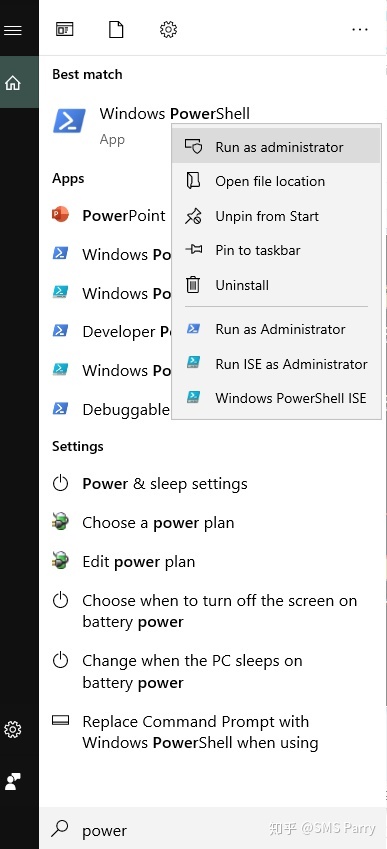Click the icon beside Windows PowerShell ISE
This screenshot has height=849, width=387.
193,398
